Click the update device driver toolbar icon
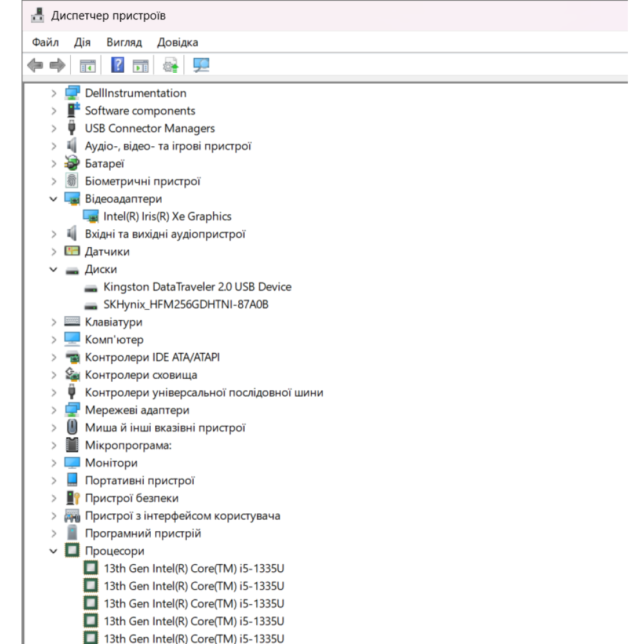This screenshot has width=644, height=644. [171, 65]
